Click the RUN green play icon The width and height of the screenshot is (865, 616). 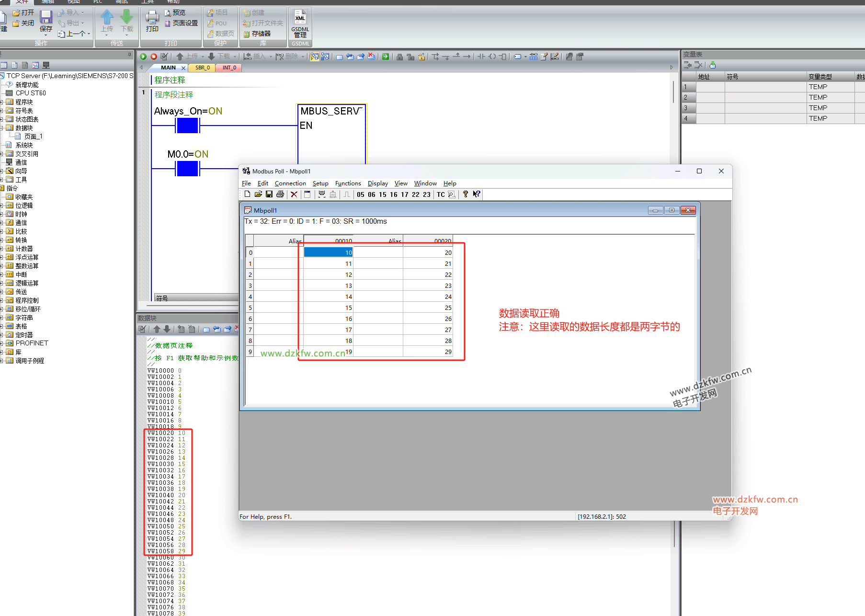click(x=143, y=57)
